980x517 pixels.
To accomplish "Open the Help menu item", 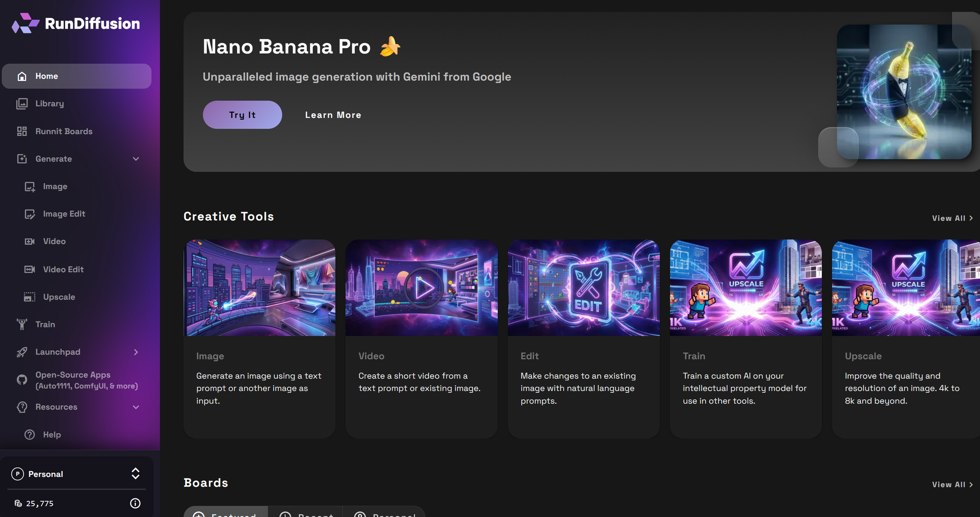I will click(x=76, y=435).
